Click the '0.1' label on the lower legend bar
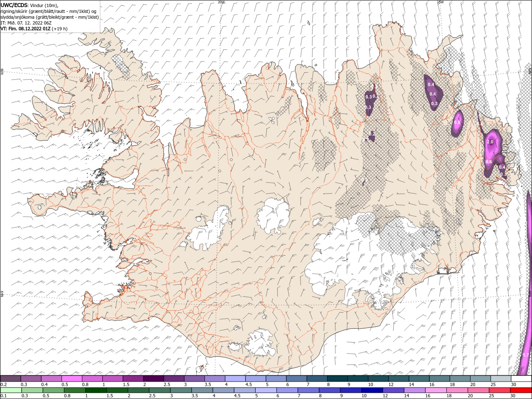This screenshot has height=399, width=532. pos(3,396)
